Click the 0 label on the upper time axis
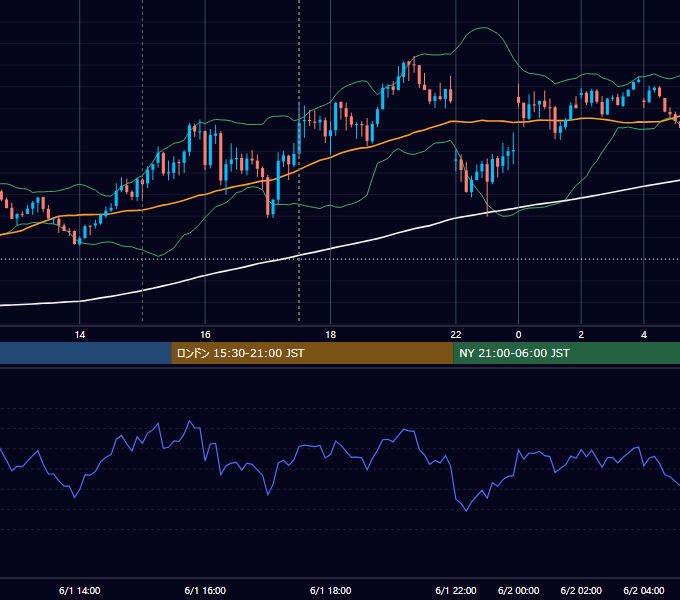This screenshot has width=680, height=600. (518, 335)
